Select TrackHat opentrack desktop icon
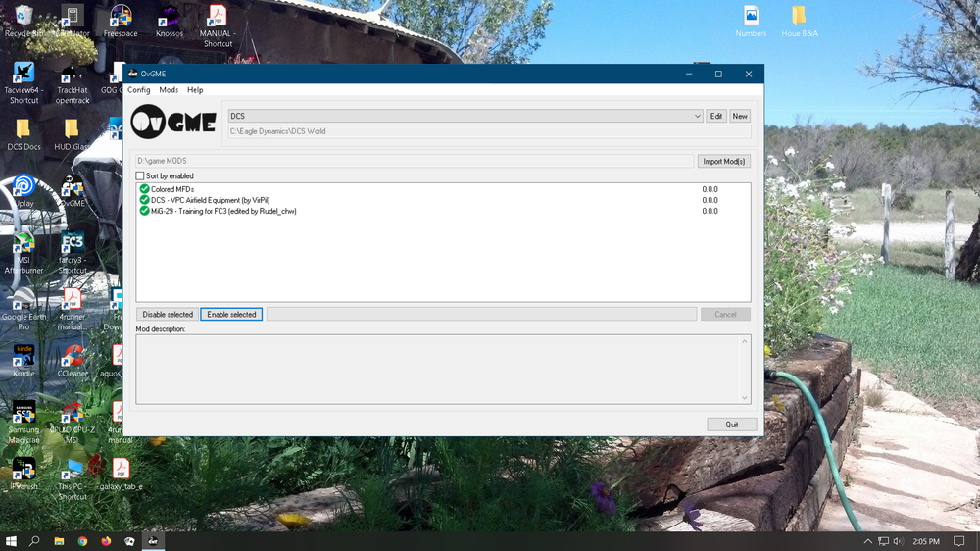This screenshot has height=551, width=980. pos(73,82)
